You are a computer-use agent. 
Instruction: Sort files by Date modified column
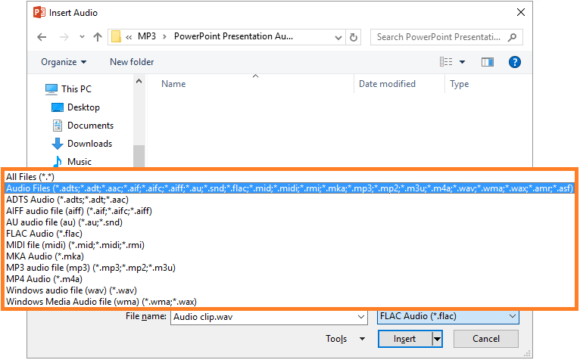coord(387,84)
